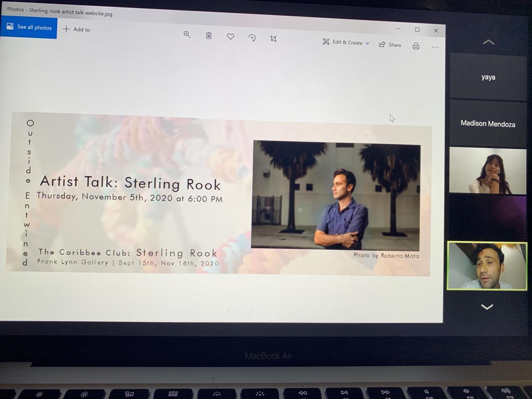
Task: Click 'The Caribbee Club: Sterling Rook' text
Action: pyautogui.click(x=128, y=252)
